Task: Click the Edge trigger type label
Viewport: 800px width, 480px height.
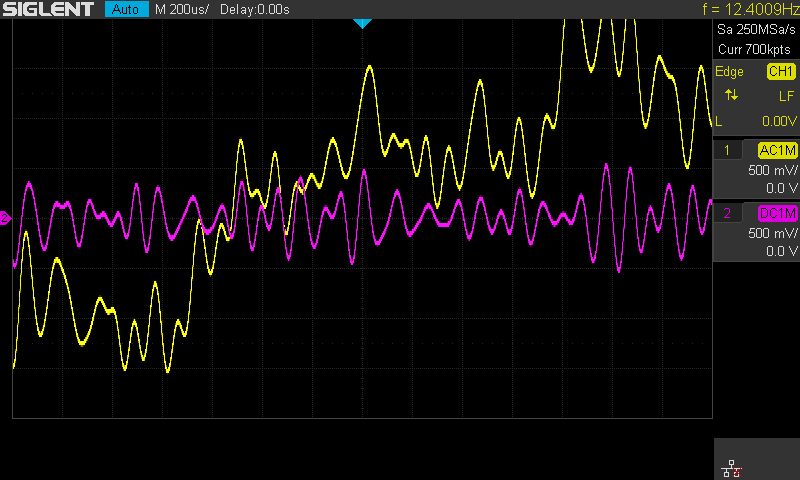Action: click(x=729, y=72)
